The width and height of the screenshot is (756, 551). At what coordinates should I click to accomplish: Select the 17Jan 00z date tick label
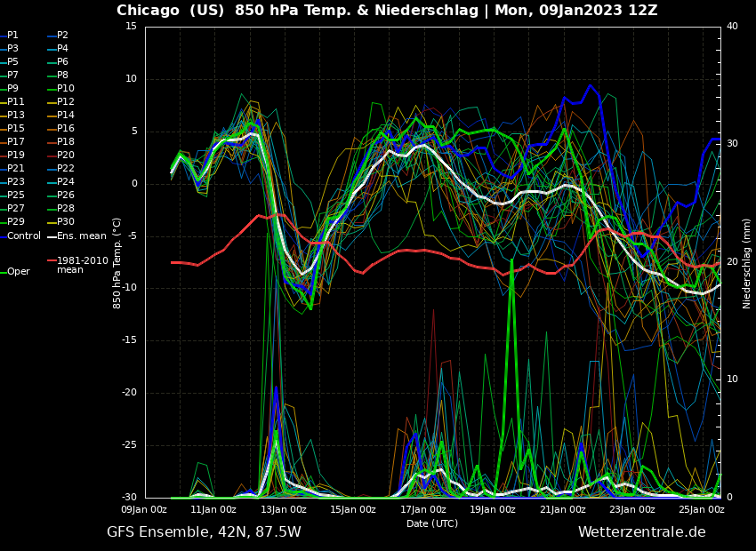(x=423, y=510)
